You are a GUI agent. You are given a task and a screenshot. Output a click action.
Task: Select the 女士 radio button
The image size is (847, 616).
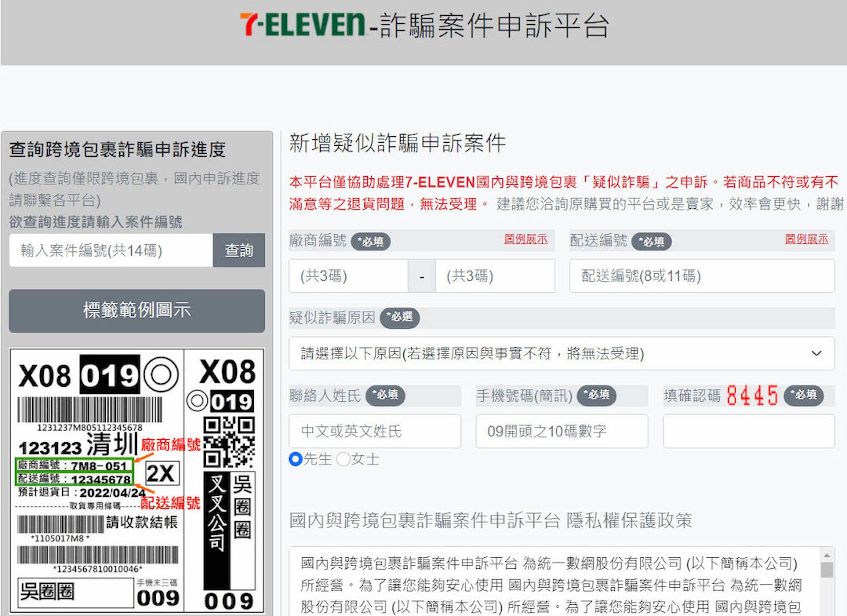pyautogui.click(x=343, y=459)
